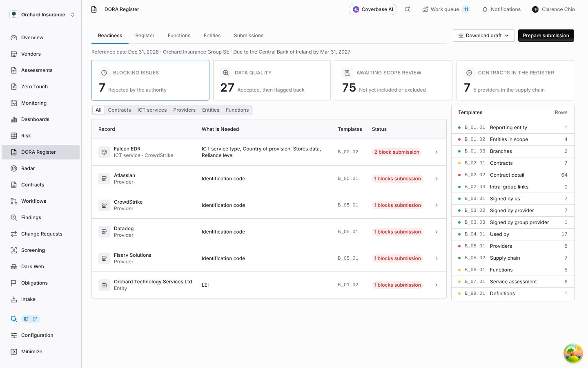Expand the Datadog row chevron
The width and height of the screenshot is (588, 368).
click(437, 232)
